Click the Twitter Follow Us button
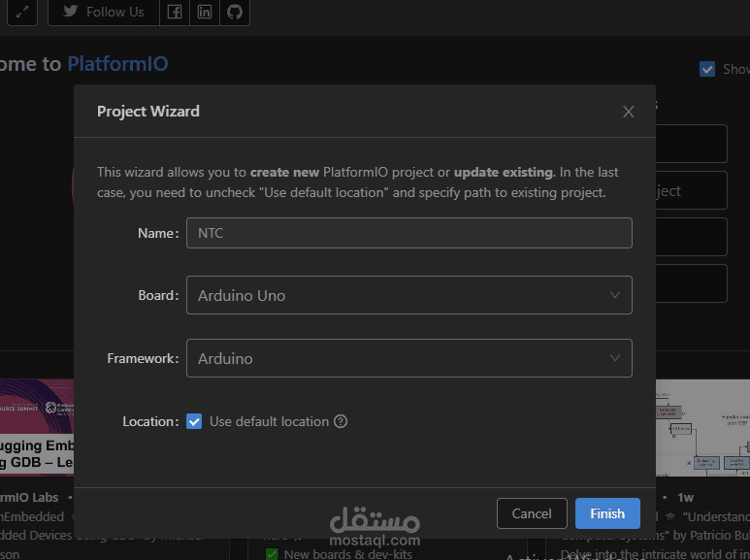 102,12
